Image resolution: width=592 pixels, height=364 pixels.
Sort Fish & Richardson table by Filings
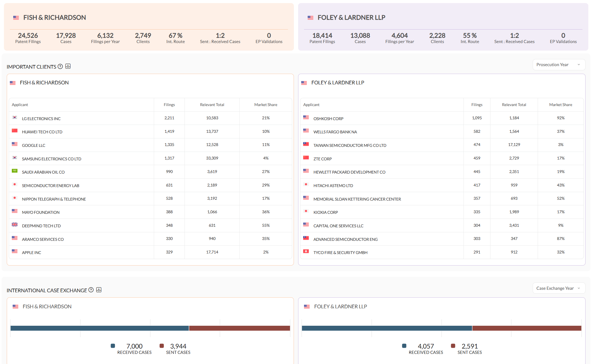[x=169, y=105]
